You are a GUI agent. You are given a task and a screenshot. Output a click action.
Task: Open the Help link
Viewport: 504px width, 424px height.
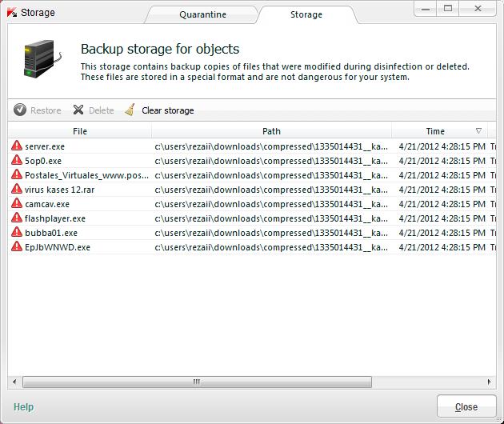23,407
